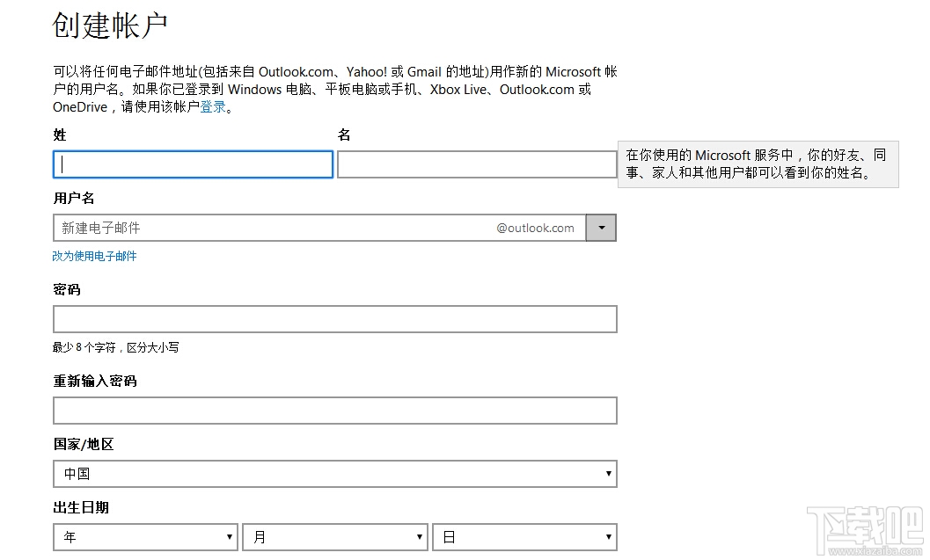Click the 改为使用电子邮件 link
The width and height of the screenshot is (930, 560).
[x=94, y=256]
